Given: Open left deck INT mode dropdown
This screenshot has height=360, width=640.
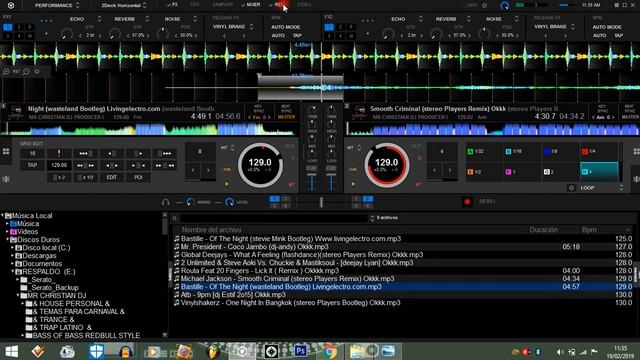Looking at the screenshot, I should (228, 148).
